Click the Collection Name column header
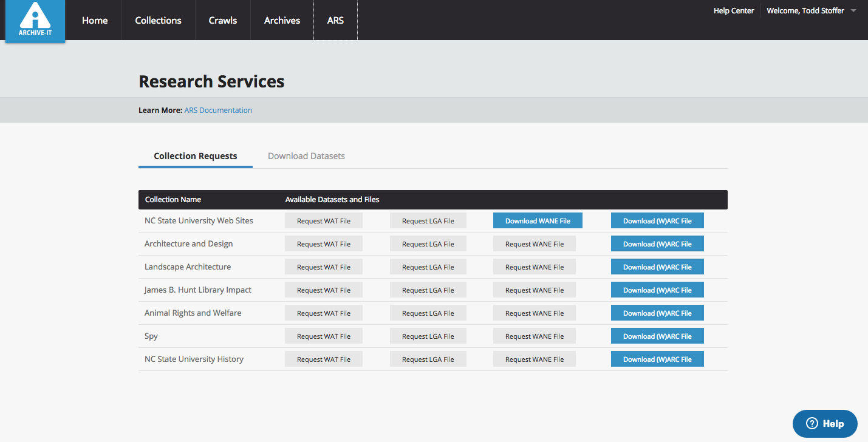 point(173,200)
